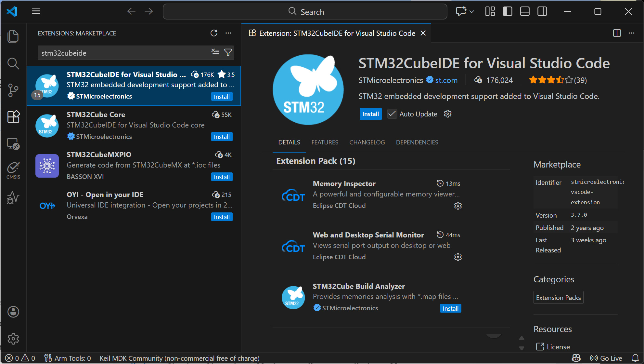Refresh the extensions marketplace list
The height and width of the screenshot is (364, 644).
213,33
